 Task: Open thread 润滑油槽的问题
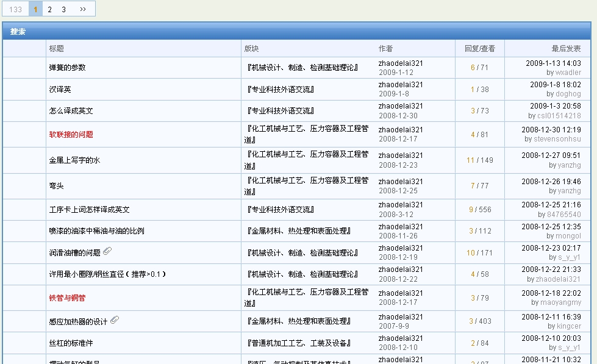click(75, 253)
